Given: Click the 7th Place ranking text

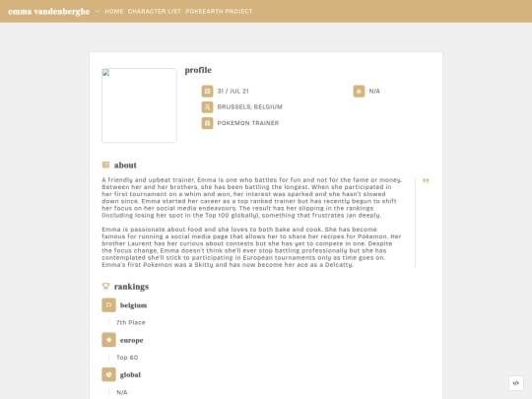Looking at the screenshot, I should 131,323.
